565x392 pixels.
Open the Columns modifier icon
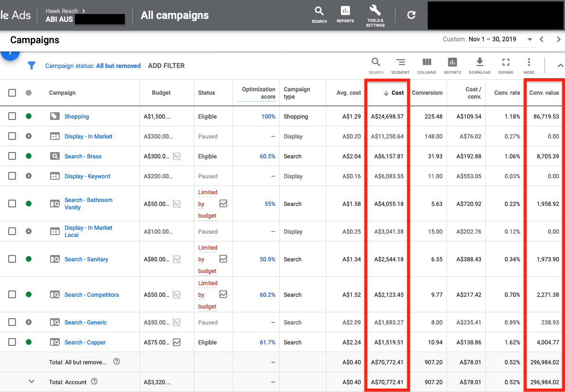(427, 65)
